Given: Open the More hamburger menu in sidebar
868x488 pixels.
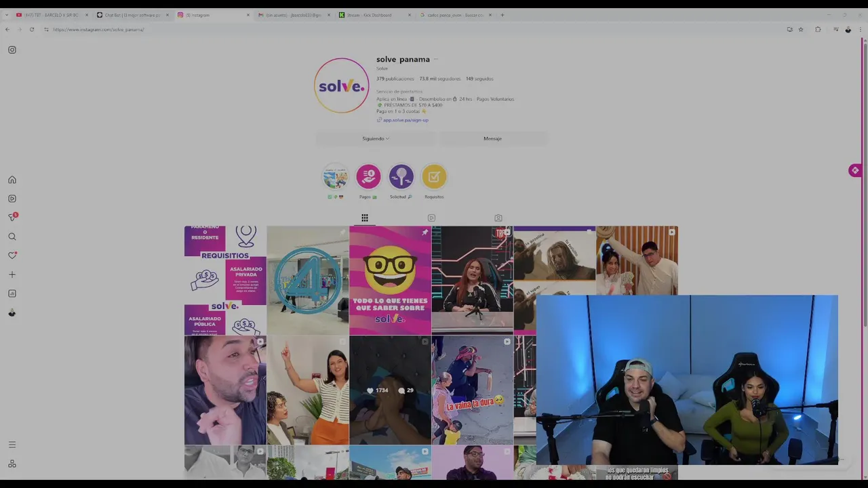Looking at the screenshot, I should pyautogui.click(x=12, y=445).
